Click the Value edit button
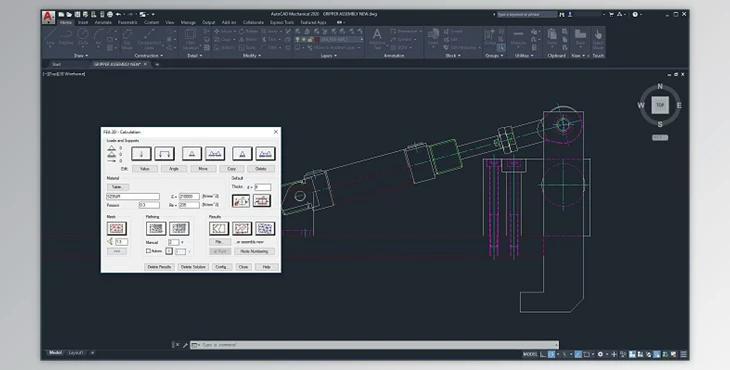This screenshot has height=370, width=730. (x=145, y=169)
